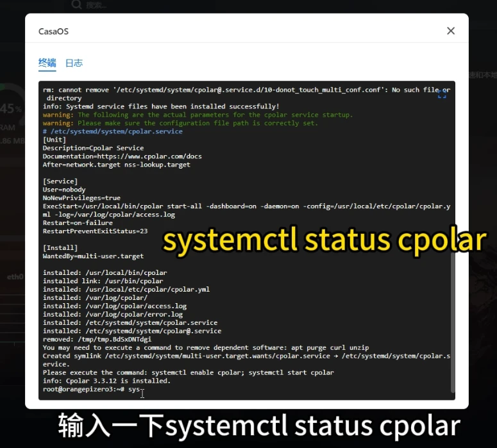Click 'info: Systemd service files have been installed' line
Image resolution: width=497 pixels, height=448 pixels.
coord(161,106)
